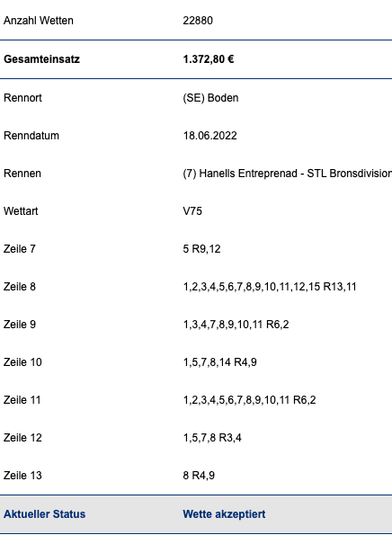Click Zeile 8 selection ending R13,11

[x=270, y=287]
